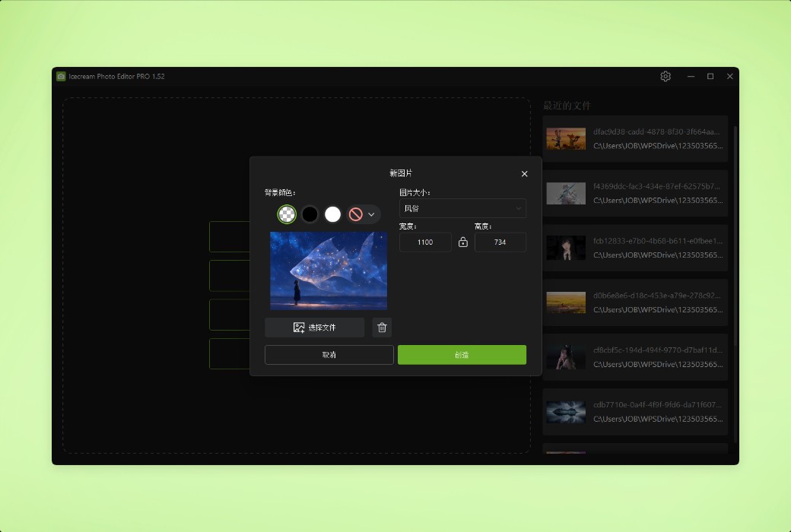Image resolution: width=791 pixels, height=532 pixels.
Task: Open the recent file starting with dfac9d38
Action: [635, 138]
